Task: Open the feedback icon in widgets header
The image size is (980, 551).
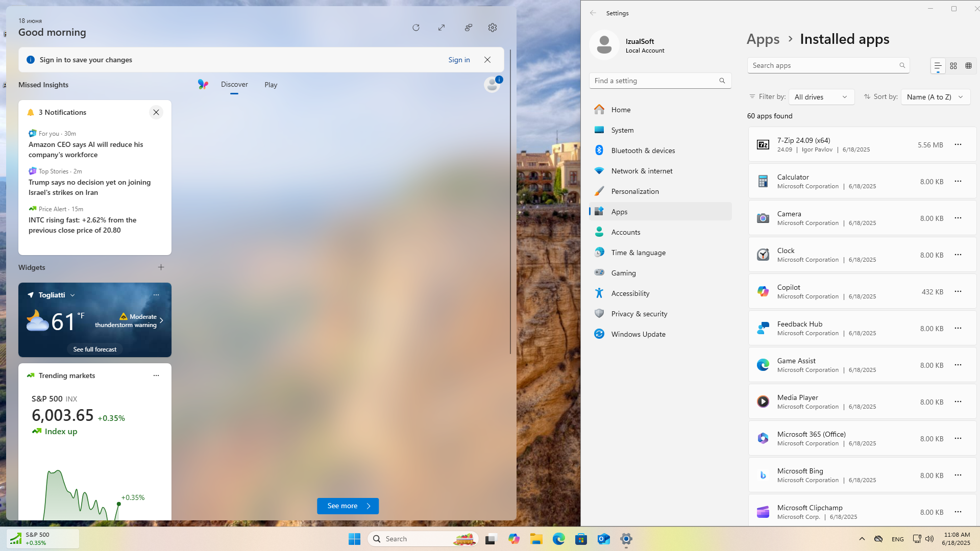Action: tap(468, 28)
